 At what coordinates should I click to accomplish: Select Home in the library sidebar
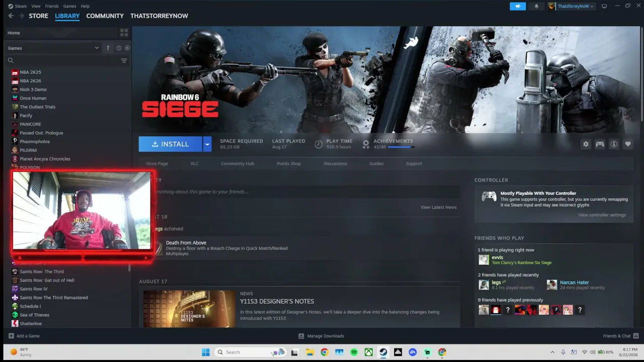click(14, 33)
